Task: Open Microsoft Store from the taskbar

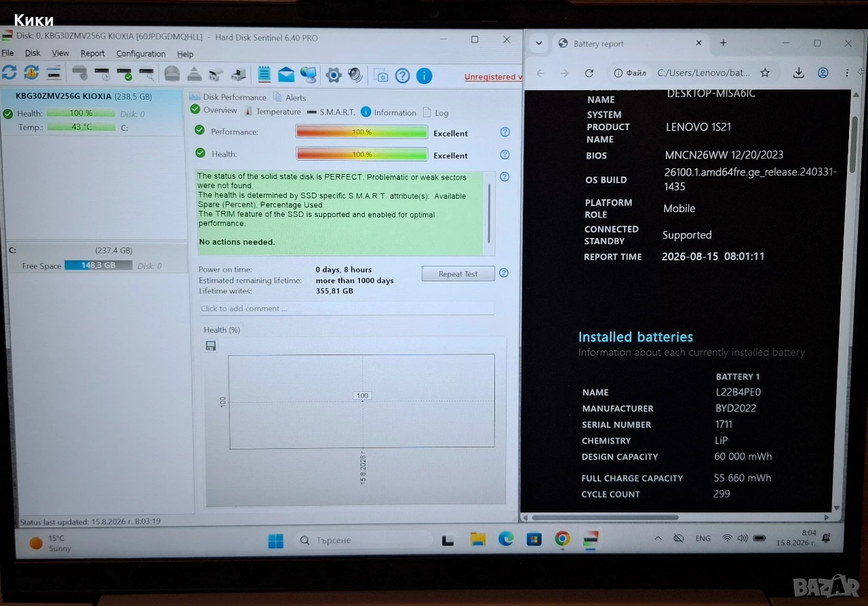Action: point(534,539)
